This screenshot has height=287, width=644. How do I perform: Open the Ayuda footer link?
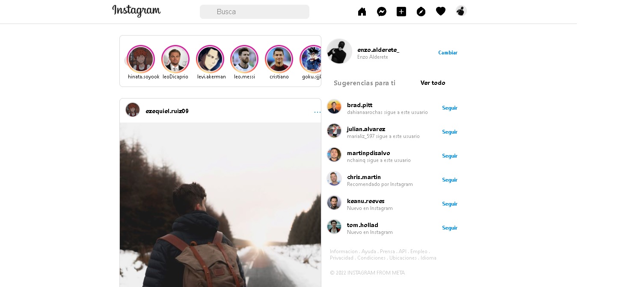[x=368, y=251]
